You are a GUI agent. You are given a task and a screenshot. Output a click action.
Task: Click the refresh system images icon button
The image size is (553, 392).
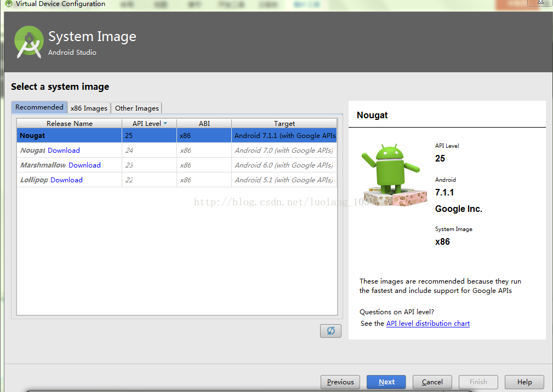(x=330, y=331)
